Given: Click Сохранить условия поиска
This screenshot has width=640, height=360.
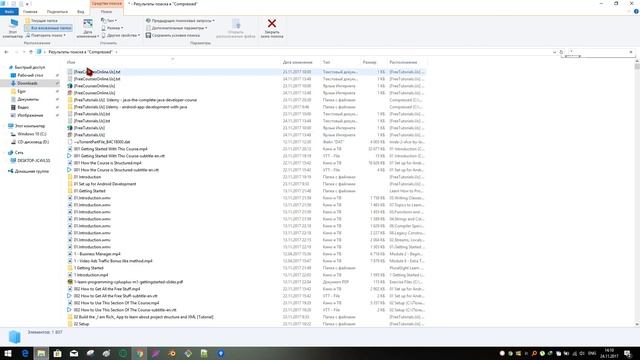Looking at the screenshot, I should point(173,36).
